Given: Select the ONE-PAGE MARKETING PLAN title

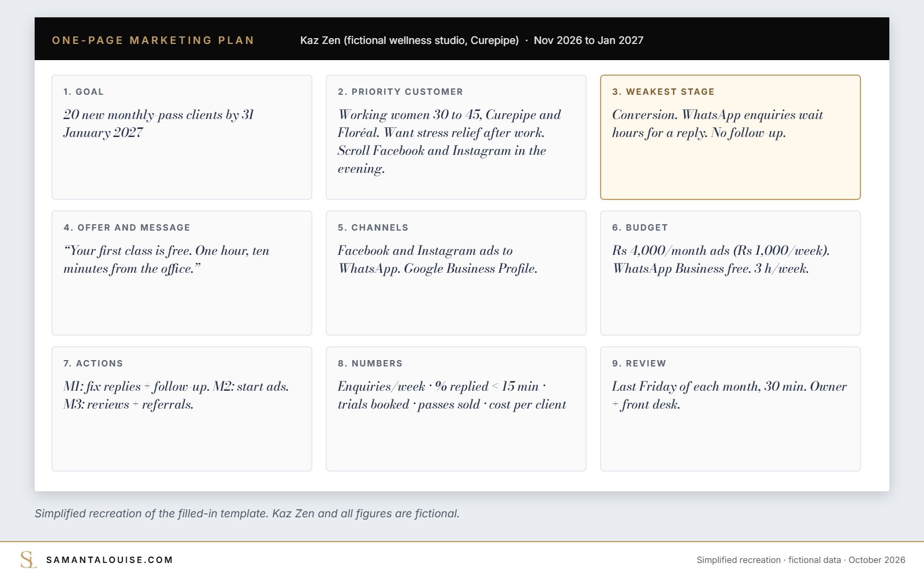Looking at the screenshot, I should click(x=153, y=40).
